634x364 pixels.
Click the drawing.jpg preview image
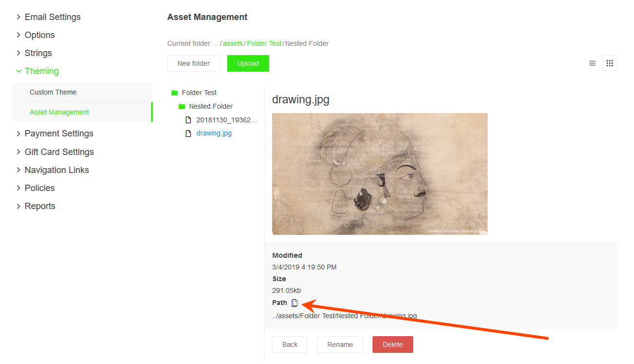coord(380,174)
